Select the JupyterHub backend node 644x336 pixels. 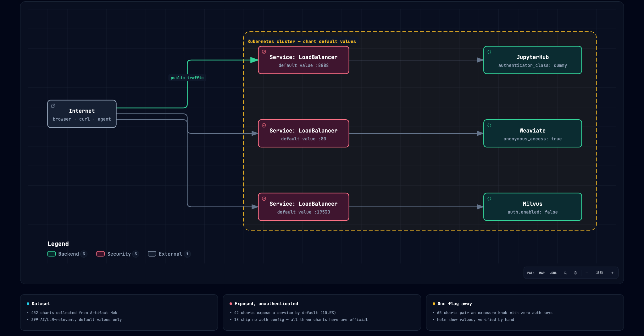coord(533,60)
